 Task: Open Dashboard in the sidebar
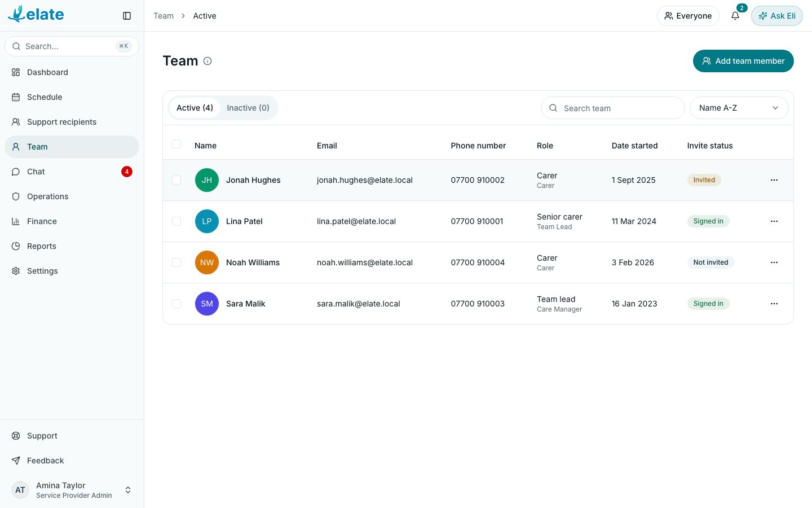tap(72, 72)
